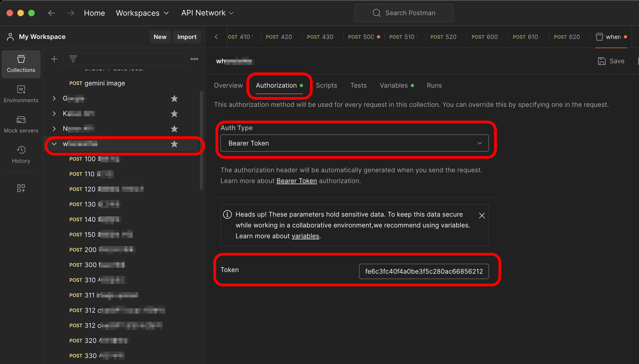Open the three-dot collections options menu
Viewport: 639px width, 364px height.
(194, 59)
